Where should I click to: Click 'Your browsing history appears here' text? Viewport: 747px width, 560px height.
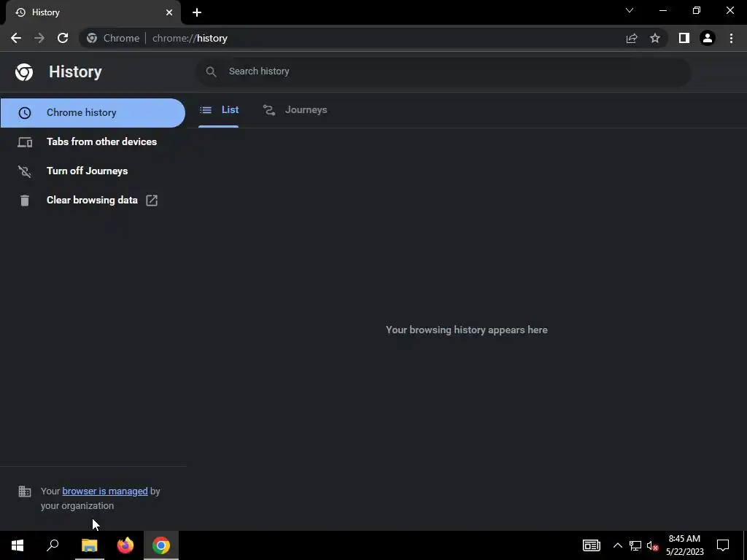pos(466,330)
